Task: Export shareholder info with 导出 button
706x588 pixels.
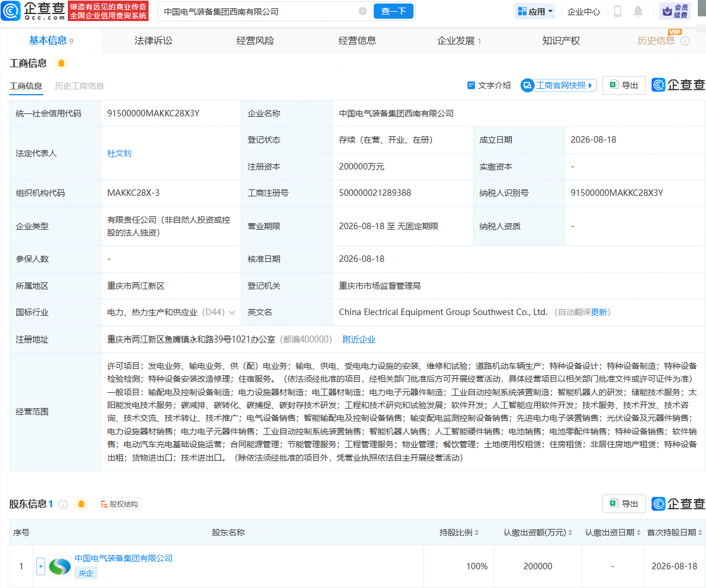Action: click(624, 504)
